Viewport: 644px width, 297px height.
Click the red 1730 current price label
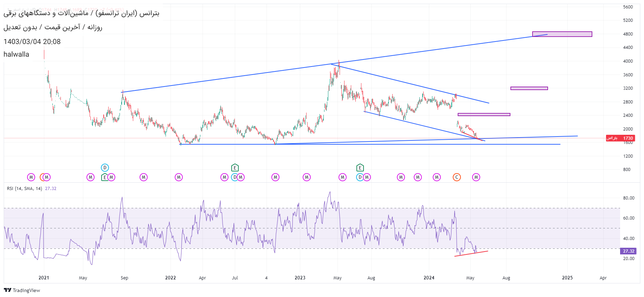[x=620, y=138]
